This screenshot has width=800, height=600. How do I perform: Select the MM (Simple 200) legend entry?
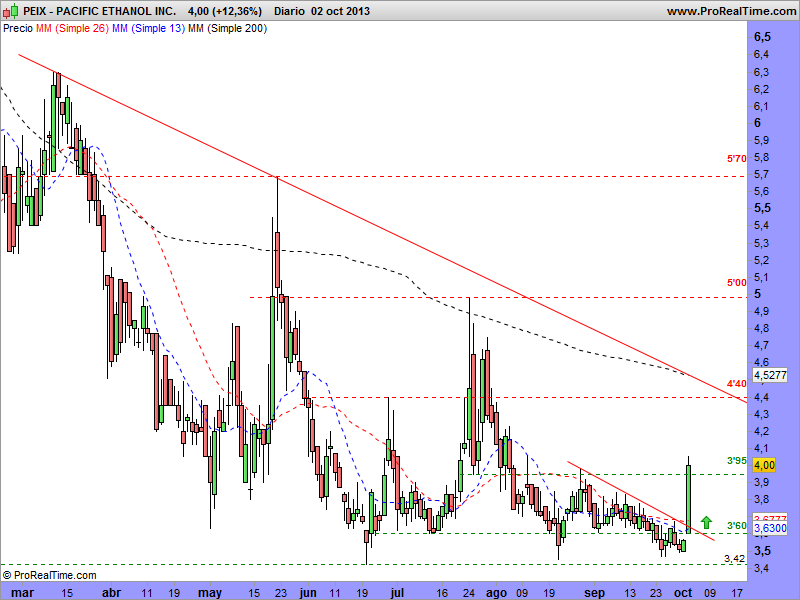[228, 28]
